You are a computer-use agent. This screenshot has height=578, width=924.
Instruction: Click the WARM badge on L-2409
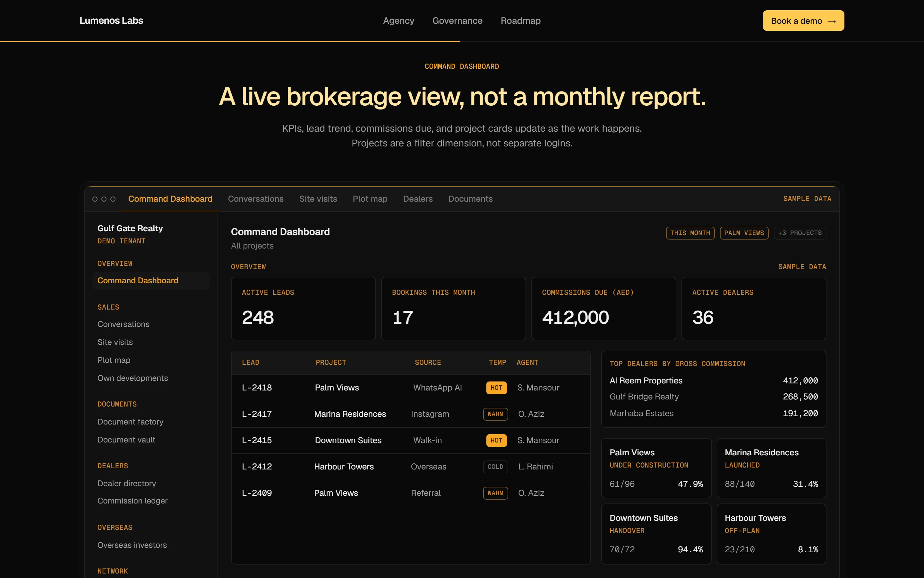point(495,493)
